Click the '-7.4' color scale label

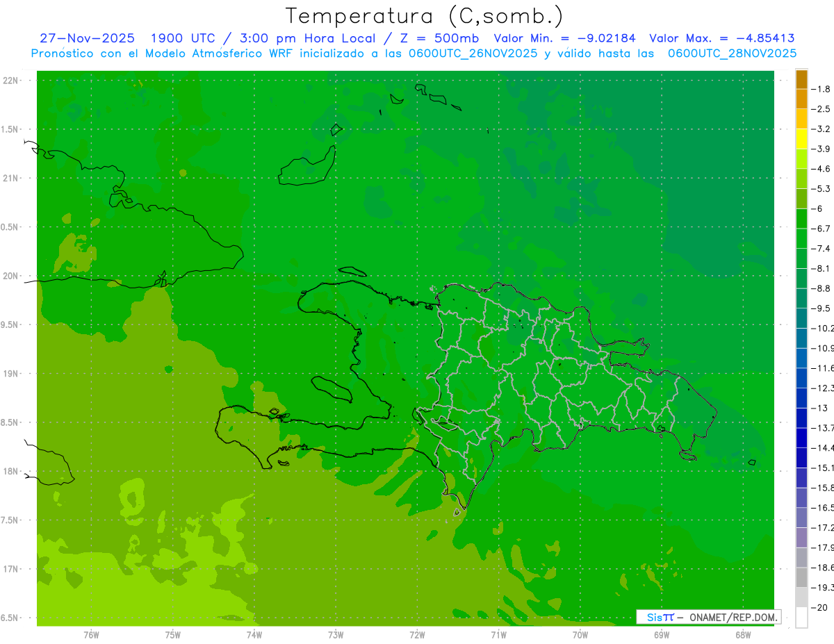pos(821,249)
